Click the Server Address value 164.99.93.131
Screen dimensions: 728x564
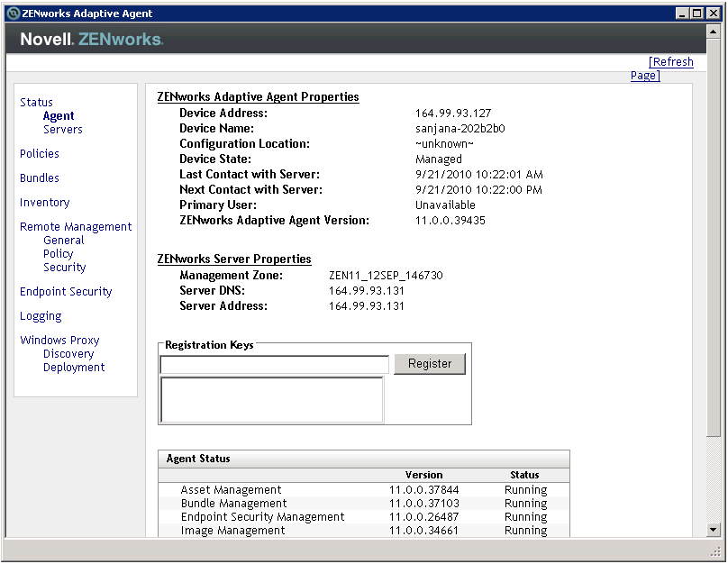367,306
